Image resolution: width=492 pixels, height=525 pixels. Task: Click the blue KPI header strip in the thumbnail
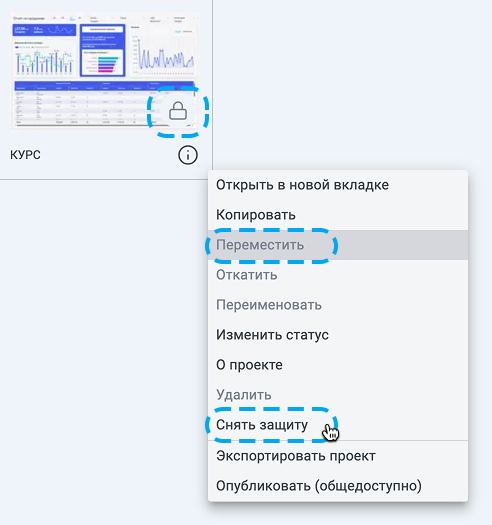[44, 30]
